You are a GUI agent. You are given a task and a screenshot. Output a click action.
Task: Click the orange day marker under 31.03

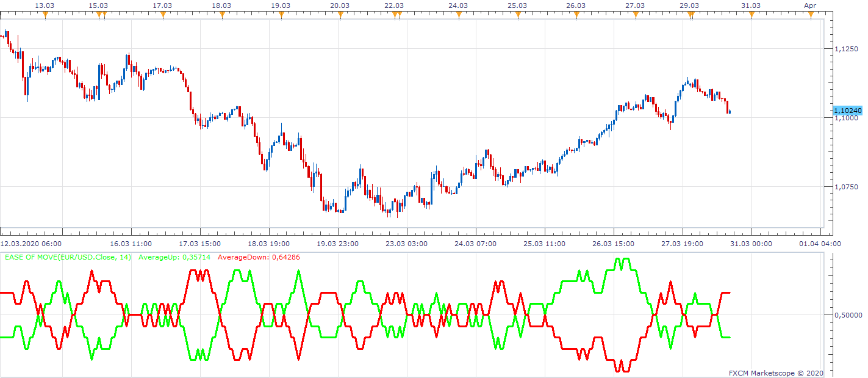point(751,15)
